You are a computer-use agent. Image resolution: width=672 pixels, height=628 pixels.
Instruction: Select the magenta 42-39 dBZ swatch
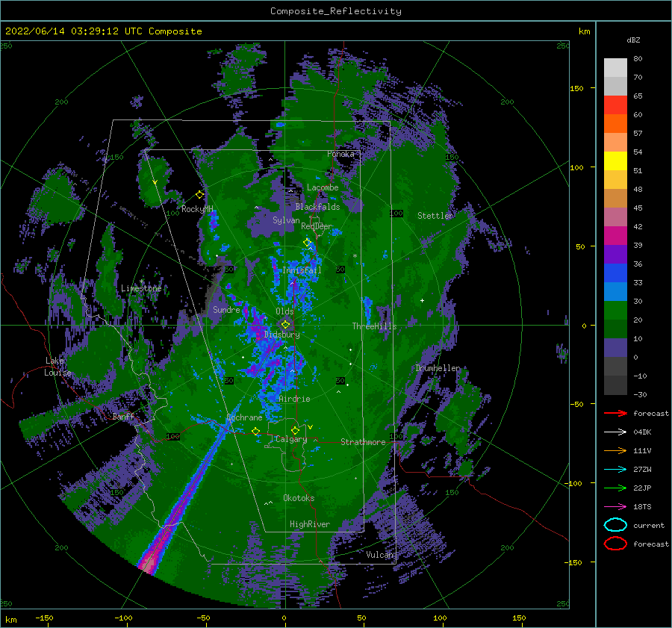615,236
